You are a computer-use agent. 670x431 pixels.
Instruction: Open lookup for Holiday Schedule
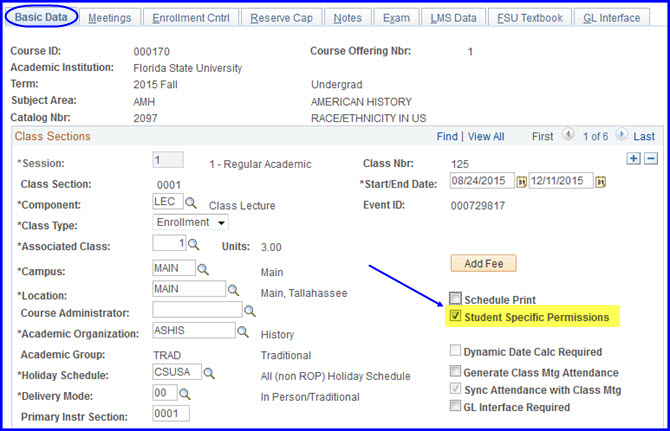point(209,373)
